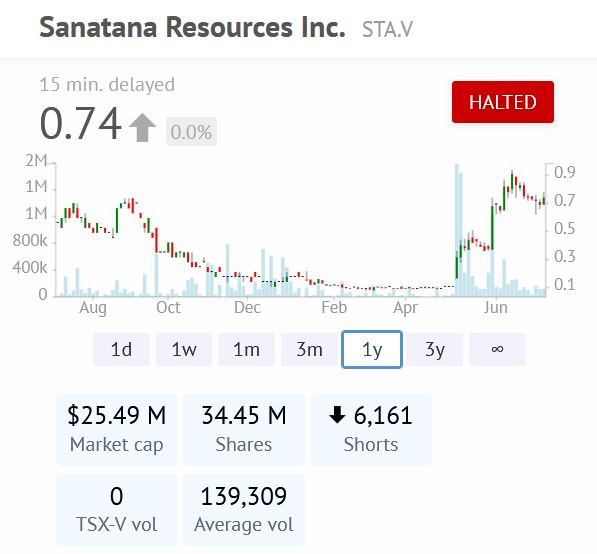The width and height of the screenshot is (597, 554).
Task: Click the 0.5 price axis label
Action: (565, 228)
